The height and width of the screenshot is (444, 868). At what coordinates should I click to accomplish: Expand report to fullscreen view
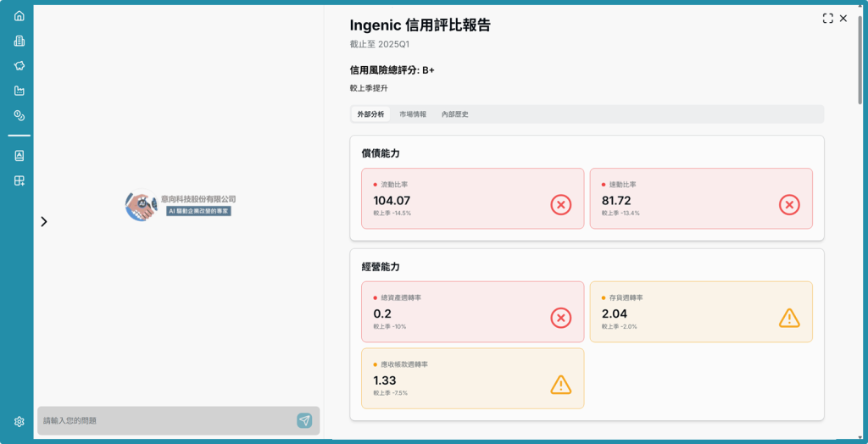(x=827, y=18)
